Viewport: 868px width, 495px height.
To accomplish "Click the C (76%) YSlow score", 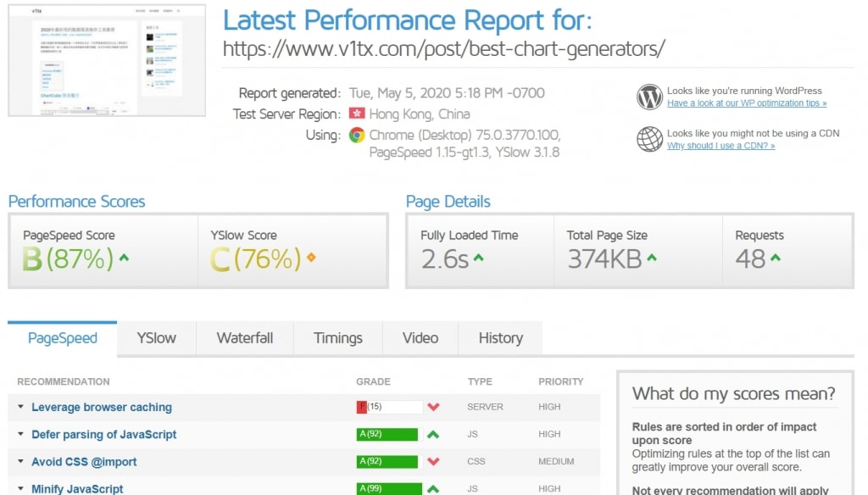I will click(x=256, y=259).
